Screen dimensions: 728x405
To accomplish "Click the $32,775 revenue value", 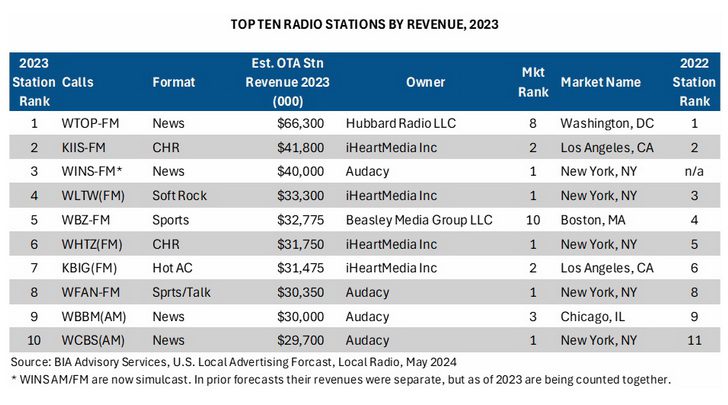I will click(x=300, y=220).
